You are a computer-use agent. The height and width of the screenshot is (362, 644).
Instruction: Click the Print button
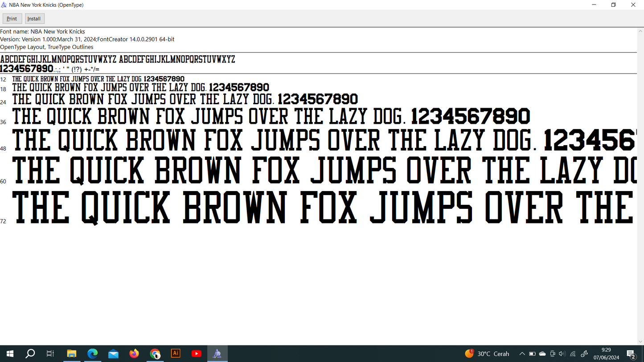coord(12,19)
